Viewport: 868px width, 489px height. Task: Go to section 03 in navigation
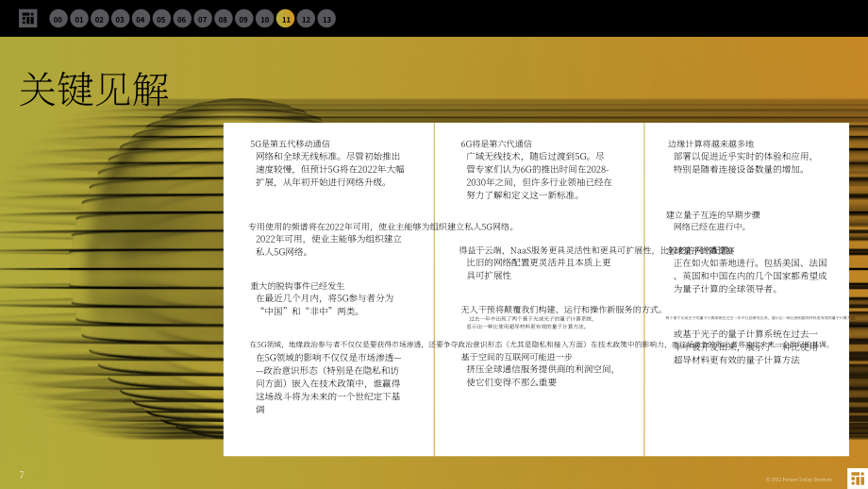120,19
